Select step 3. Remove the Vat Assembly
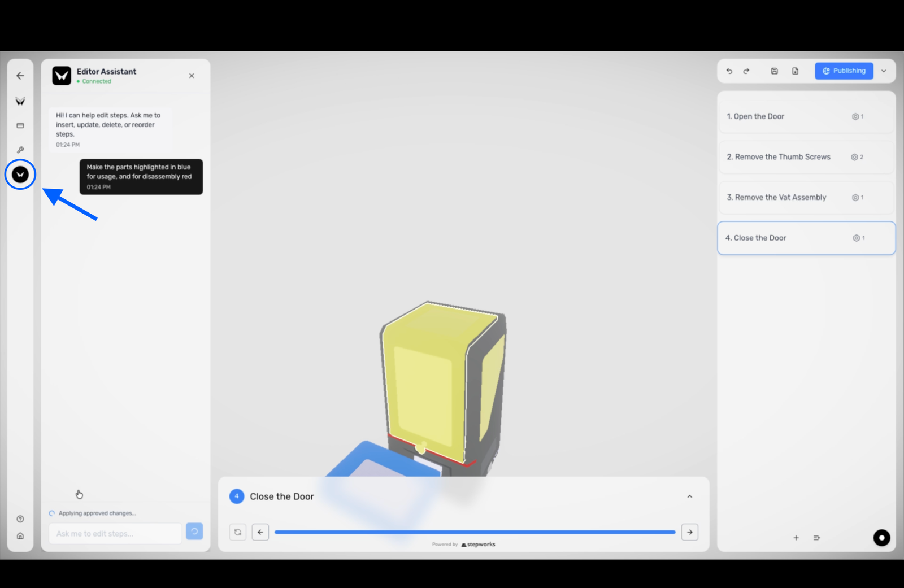Image resolution: width=904 pixels, height=588 pixels. coord(806,197)
